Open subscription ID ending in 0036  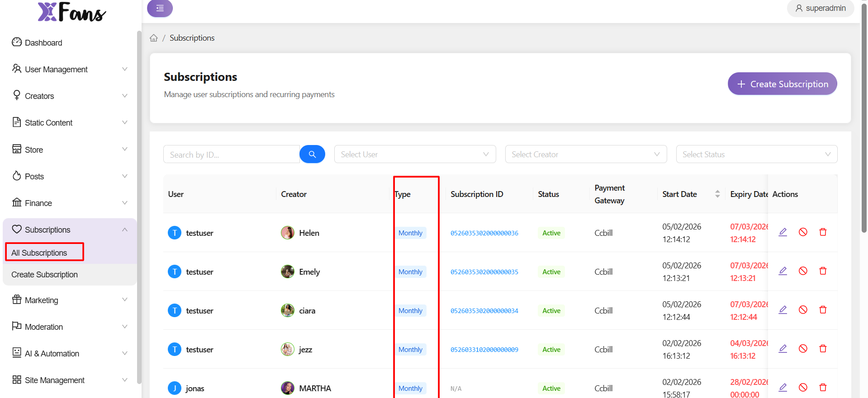point(484,233)
